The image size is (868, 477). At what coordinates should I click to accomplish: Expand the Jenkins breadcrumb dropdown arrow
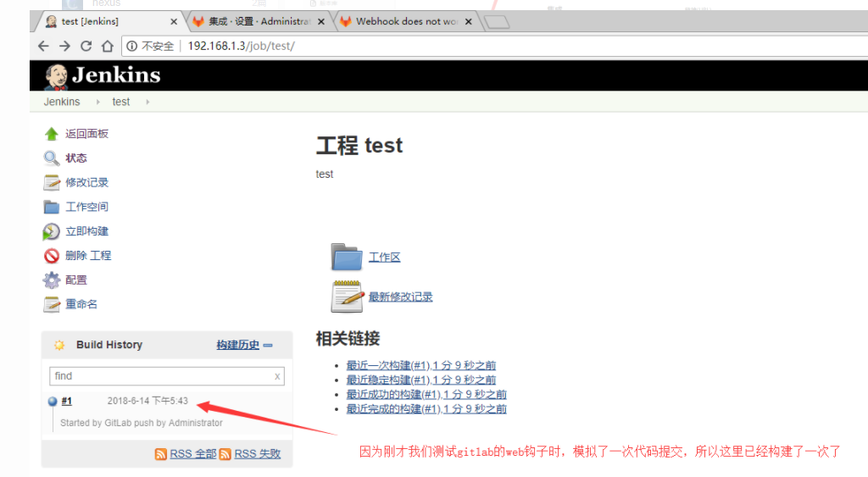coord(98,102)
